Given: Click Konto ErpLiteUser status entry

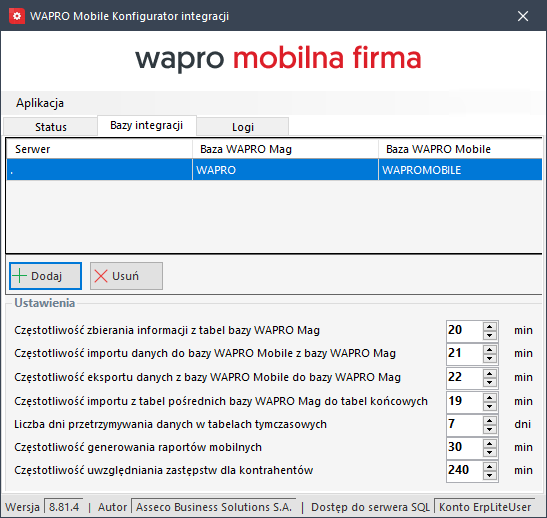Looking at the screenshot, I should coord(485,507).
